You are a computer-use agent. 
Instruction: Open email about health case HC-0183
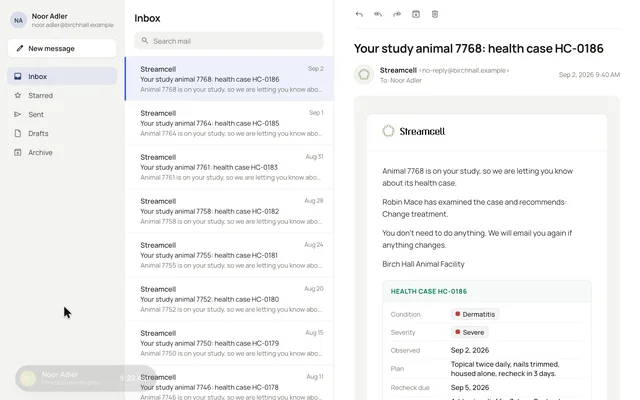(x=229, y=167)
